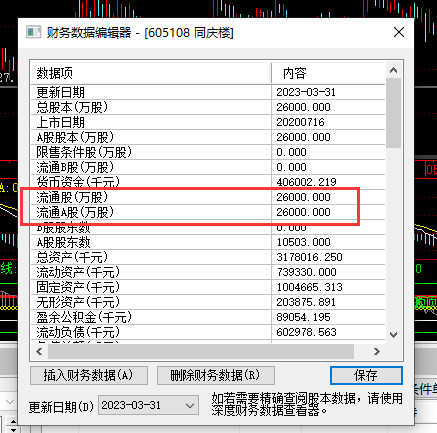Screen dimensions: 437x433
Task: Click the value 203875.891
Action: tap(306, 302)
